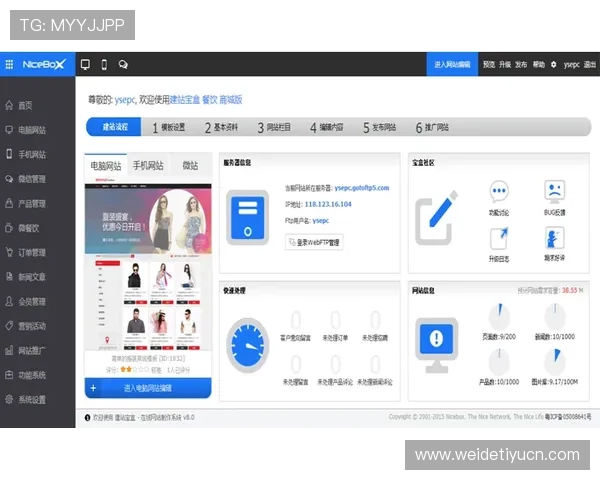Switch to mobile phone view icon
The width and height of the screenshot is (600, 480).
click(x=104, y=64)
